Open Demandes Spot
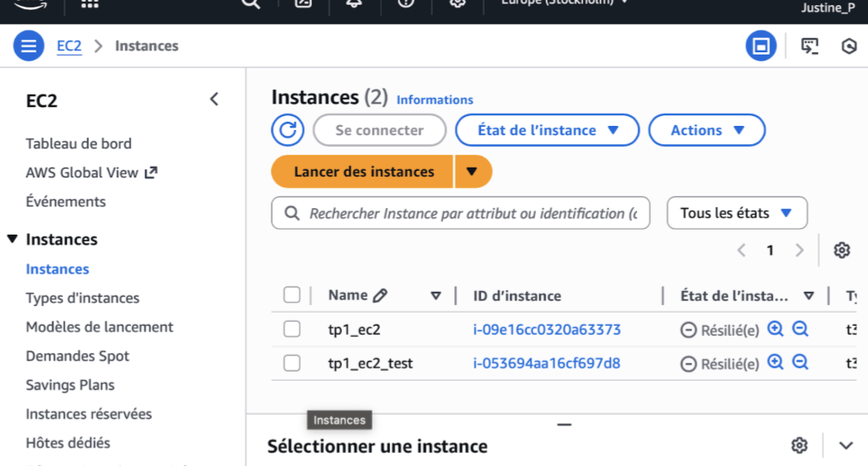Viewport: 868px width, 466px height. [77, 356]
